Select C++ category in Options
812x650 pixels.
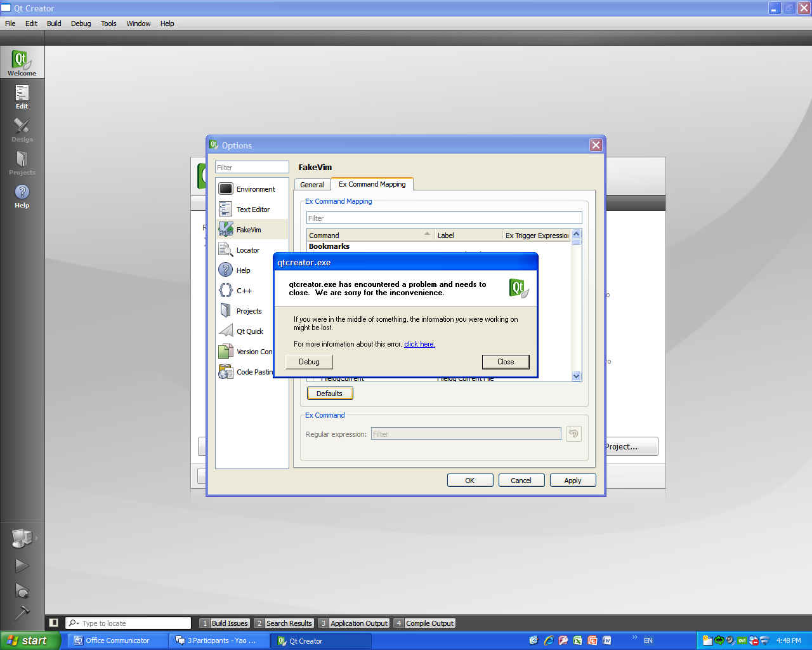pos(245,291)
